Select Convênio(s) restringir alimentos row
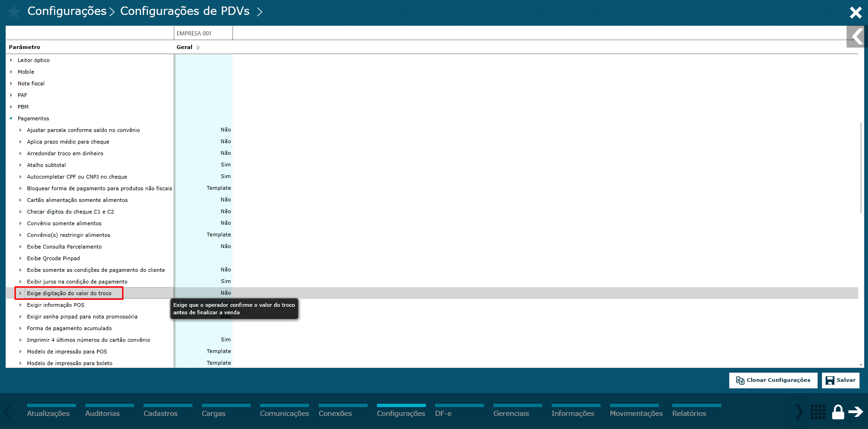 click(68, 235)
